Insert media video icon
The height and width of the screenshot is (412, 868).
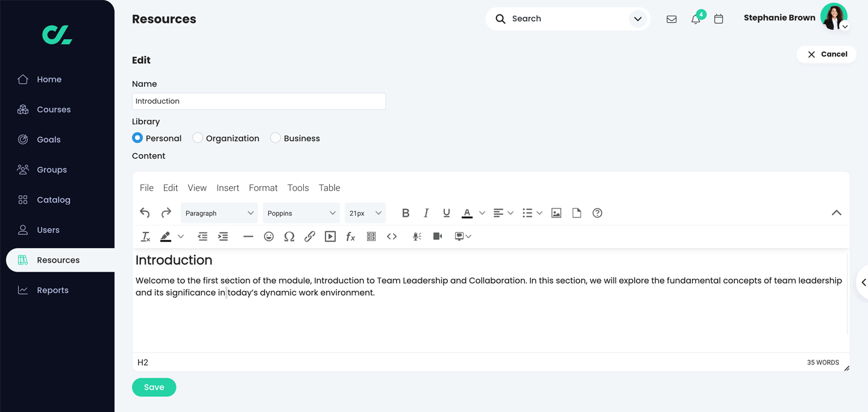point(330,237)
